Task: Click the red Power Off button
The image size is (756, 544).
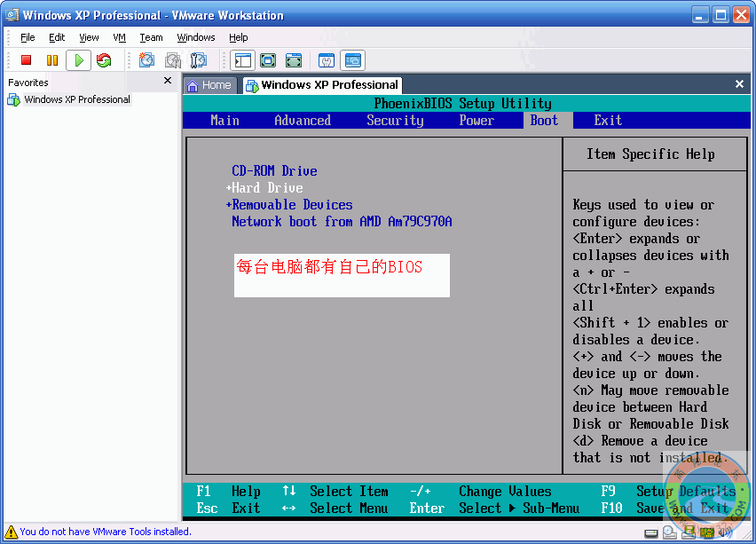Action: click(26, 60)
